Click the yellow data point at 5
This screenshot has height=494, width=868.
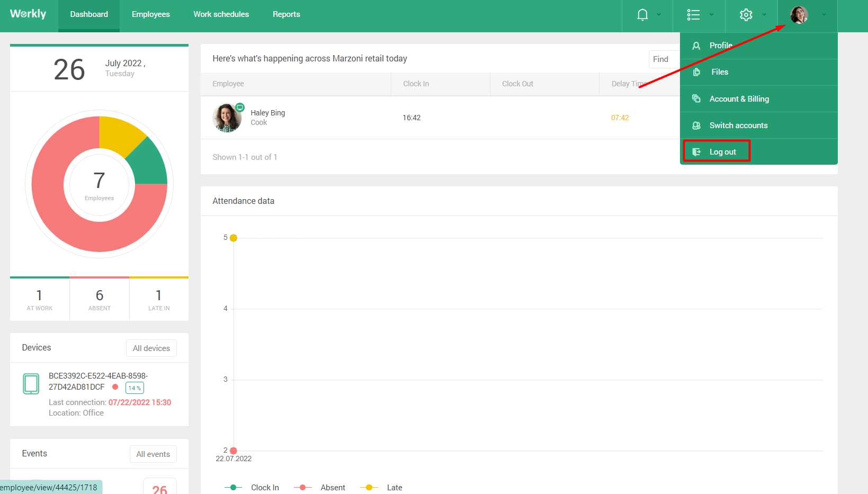pos(234,238)
